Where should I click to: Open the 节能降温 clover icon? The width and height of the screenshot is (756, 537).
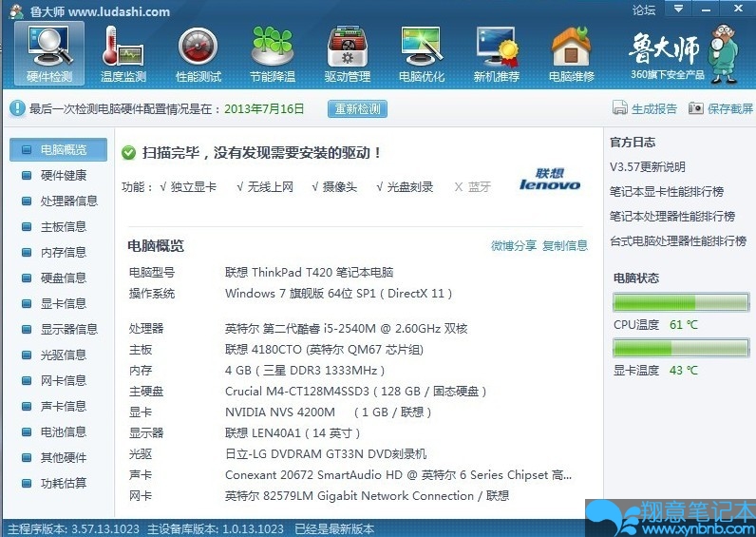tap(273, 53)
